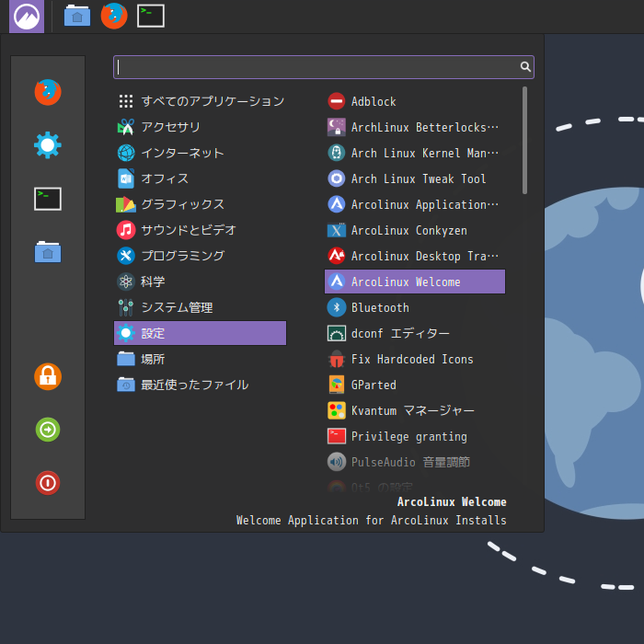Launch GParted from the applications list
Viewport: 644px width, 644px height.
(x=374, y=385)
